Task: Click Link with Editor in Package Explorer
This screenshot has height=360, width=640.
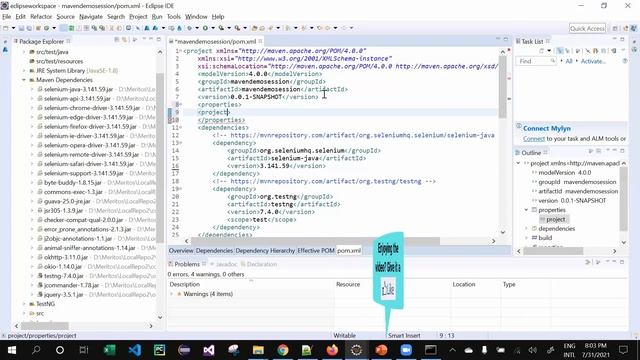Action: point(124,40)
